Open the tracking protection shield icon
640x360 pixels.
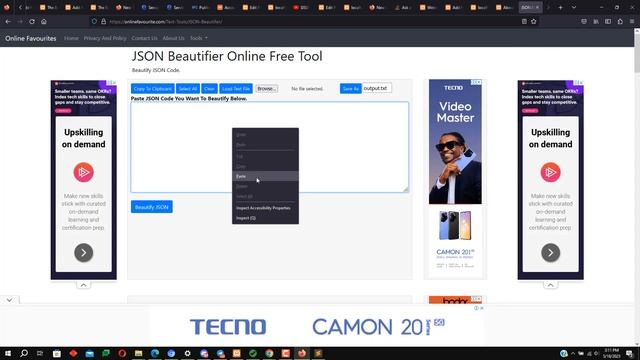point(94,22)
